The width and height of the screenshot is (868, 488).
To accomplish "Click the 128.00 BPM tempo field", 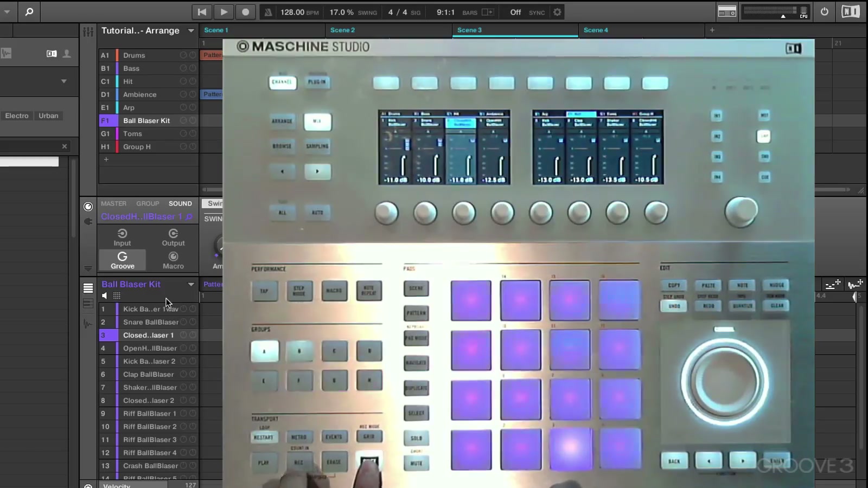I will 299,12.
